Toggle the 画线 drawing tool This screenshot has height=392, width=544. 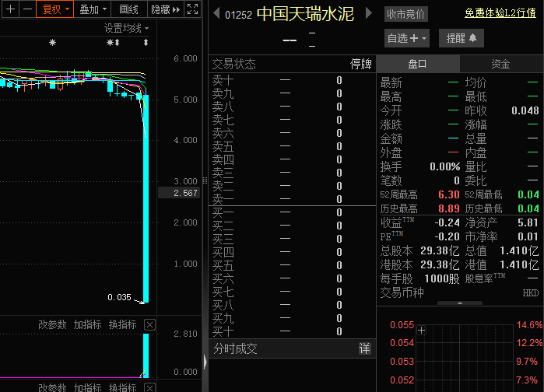[x=128, y=9]
